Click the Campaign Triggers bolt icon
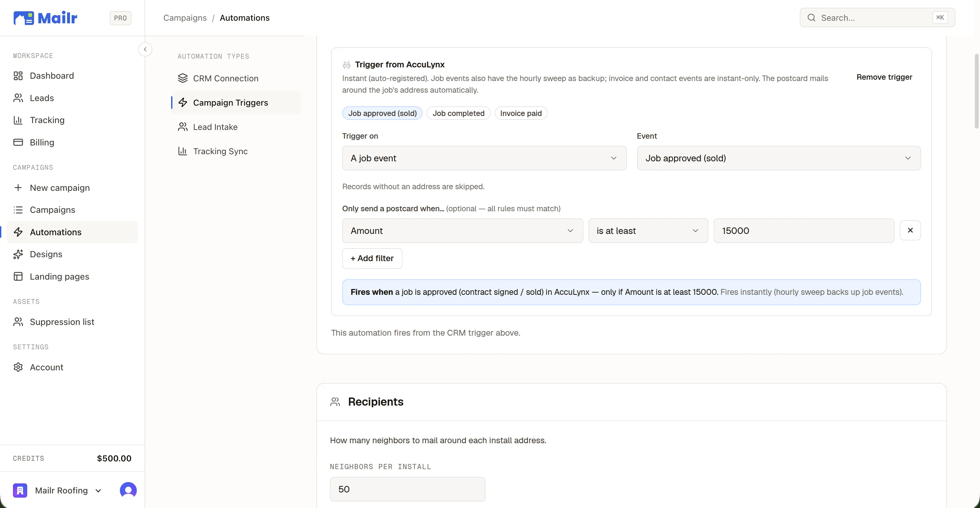980x508 pixels. click(x=182, y=103)
